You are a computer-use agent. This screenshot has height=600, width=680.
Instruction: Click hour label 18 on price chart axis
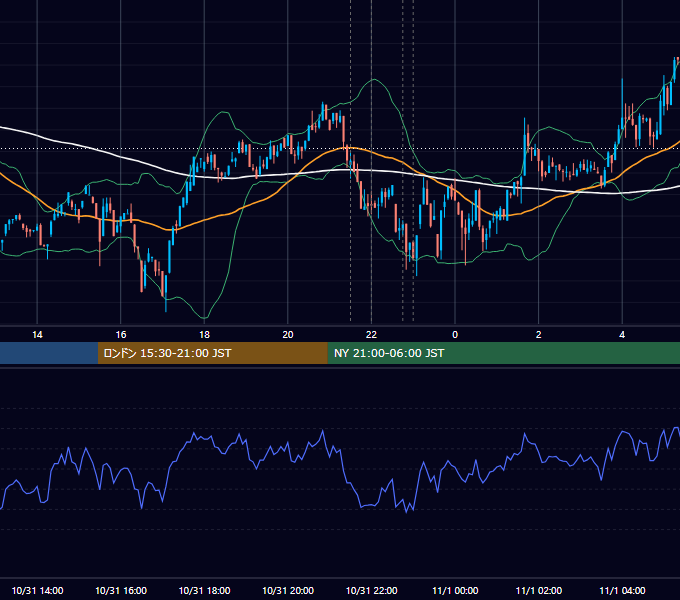pyautogui.click(x=204, y=335)
